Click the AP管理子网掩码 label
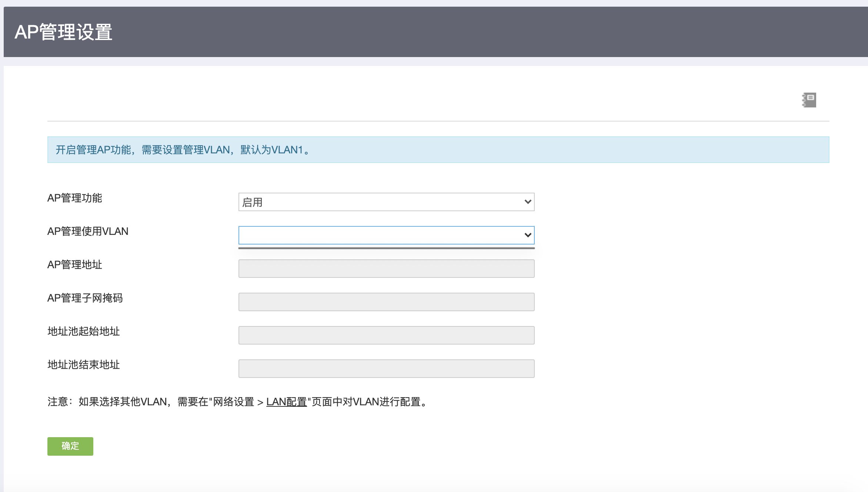Screen dimensions: 868x492 tap(85, 298)
